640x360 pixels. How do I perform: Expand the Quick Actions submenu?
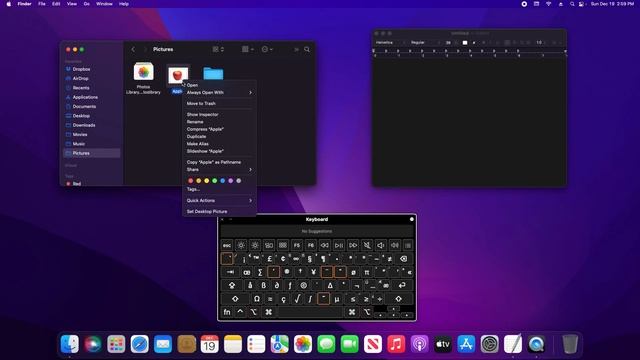pos(219,200)
